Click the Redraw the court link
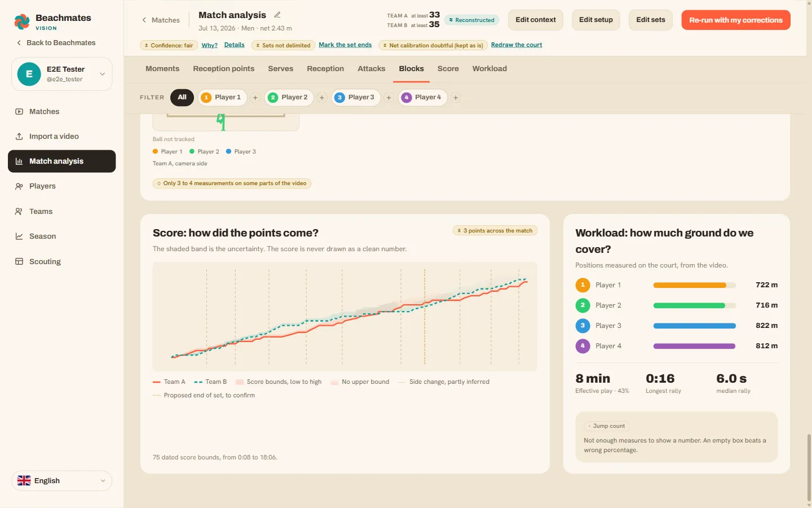The width and height of the screenshot is (812, 508). pos(517,45)
